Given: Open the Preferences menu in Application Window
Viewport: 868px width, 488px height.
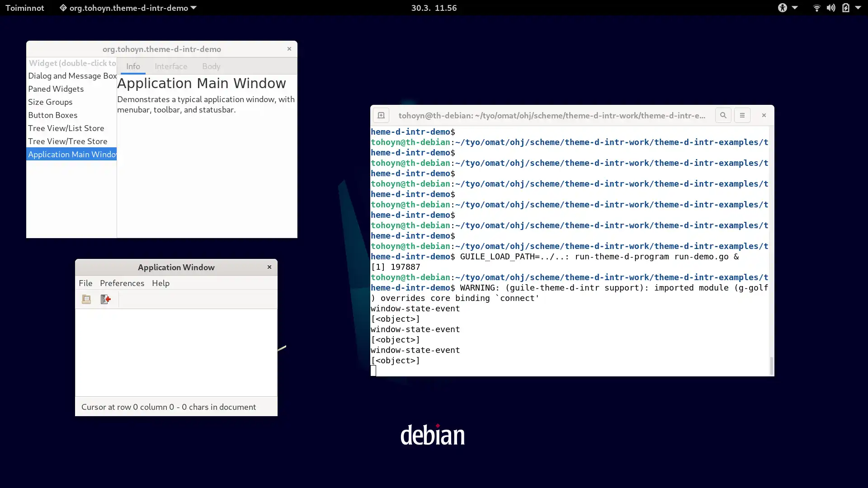Looking at the screenshot, I should 122,283.
